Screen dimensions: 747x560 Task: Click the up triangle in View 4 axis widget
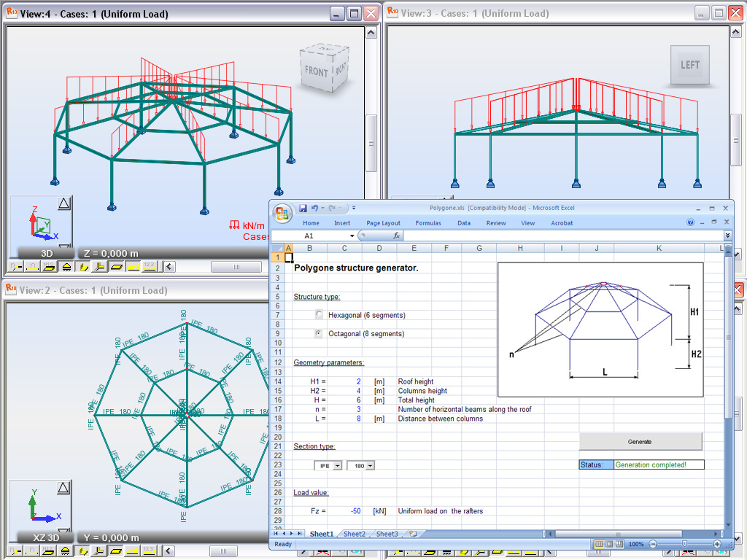coord(64,204)
